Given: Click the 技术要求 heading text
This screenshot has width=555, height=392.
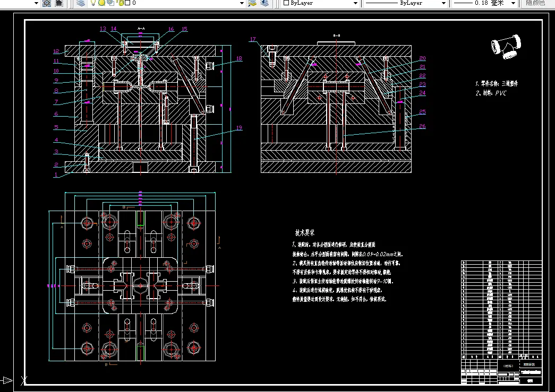Looking at the screenshot, I should pos(305,232).
